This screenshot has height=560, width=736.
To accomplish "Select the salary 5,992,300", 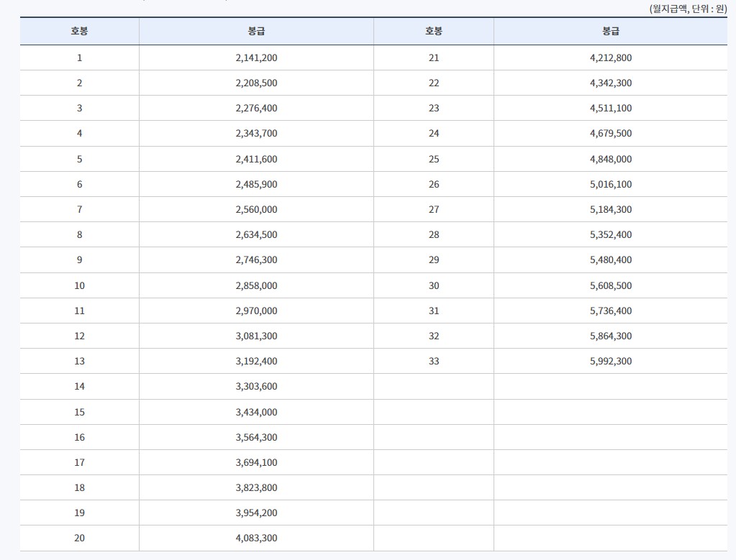I will pyautogui.click(x=611, y=362).
